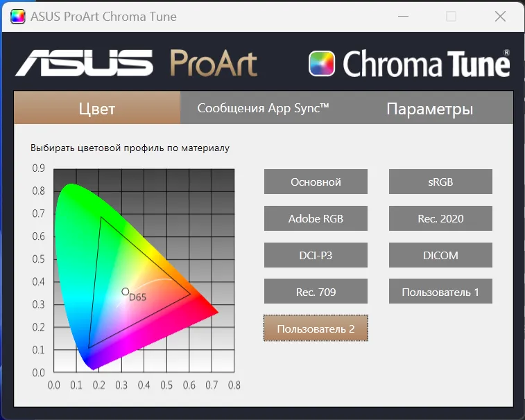Click the colorful Chroma Tune logo square

322,64
